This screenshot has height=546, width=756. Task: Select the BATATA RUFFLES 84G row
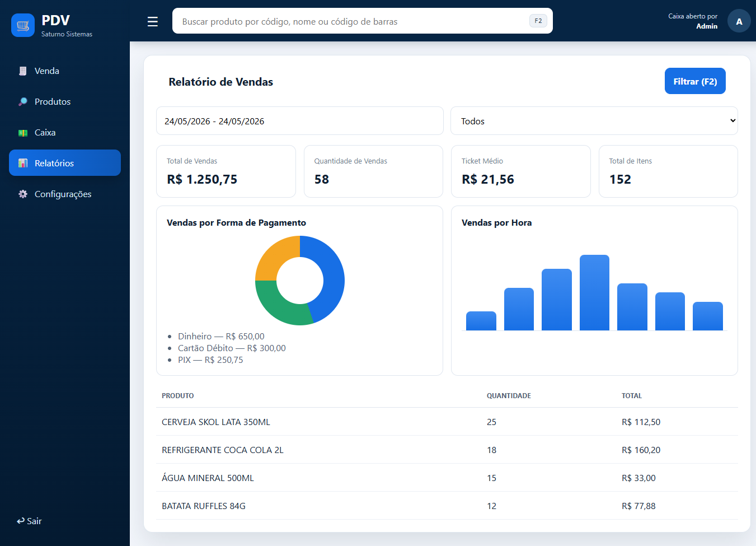click(447, 506)
